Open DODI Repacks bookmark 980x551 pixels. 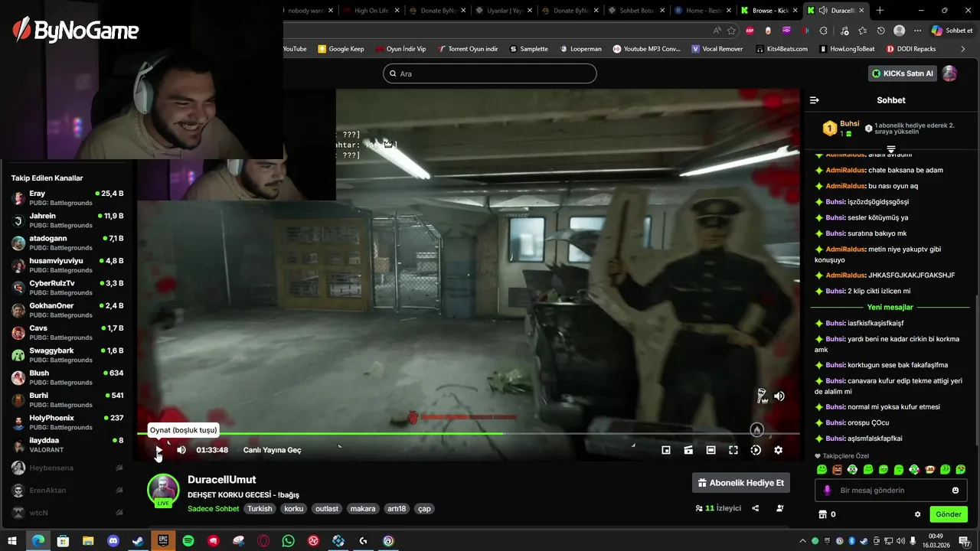(x=911, y=49)
